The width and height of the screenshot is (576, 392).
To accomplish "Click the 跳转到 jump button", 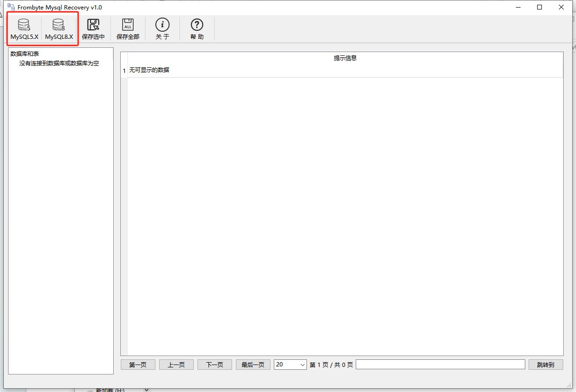I will coord(546,365).
